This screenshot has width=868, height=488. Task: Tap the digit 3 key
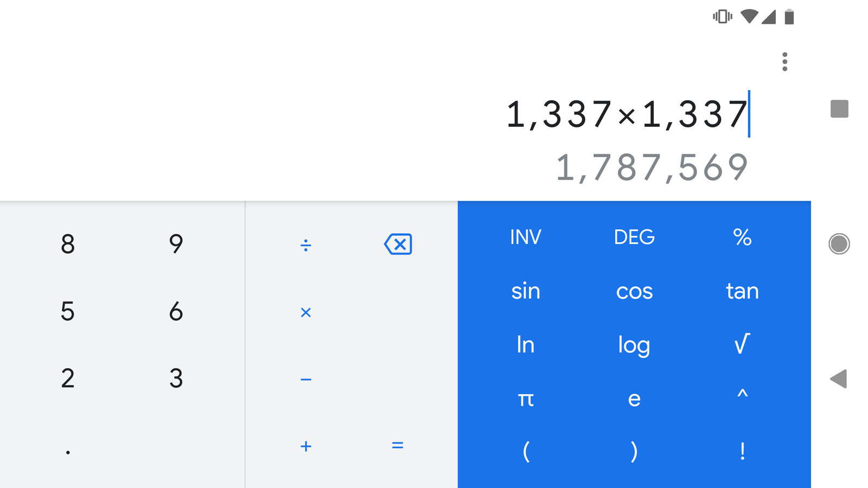coord(176,378)
